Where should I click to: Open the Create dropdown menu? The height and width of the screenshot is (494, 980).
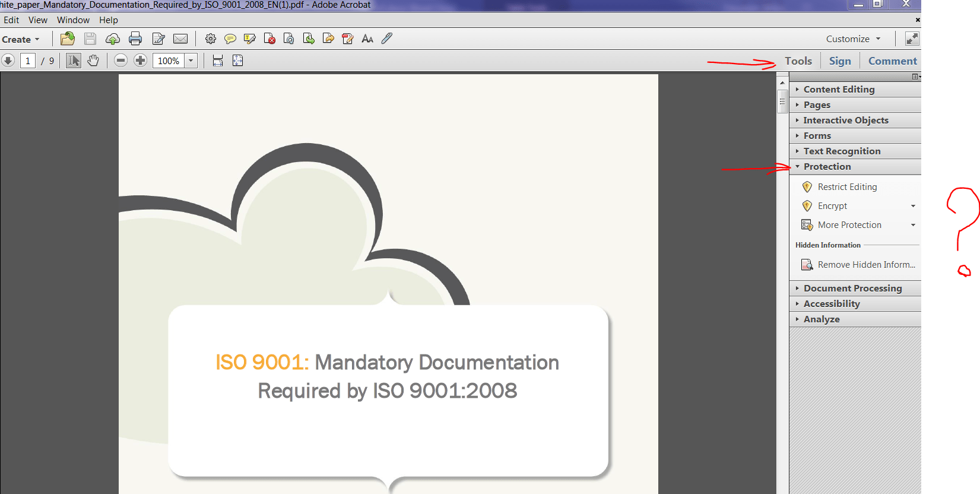click(x=21, y=39)
